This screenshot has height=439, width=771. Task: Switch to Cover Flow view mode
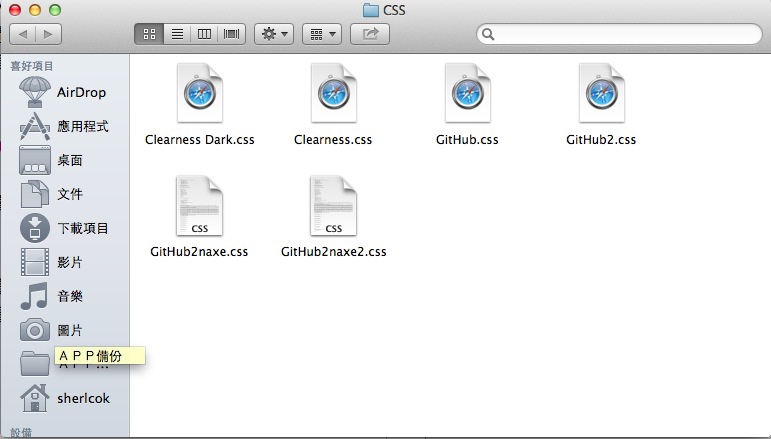point(232,34)
